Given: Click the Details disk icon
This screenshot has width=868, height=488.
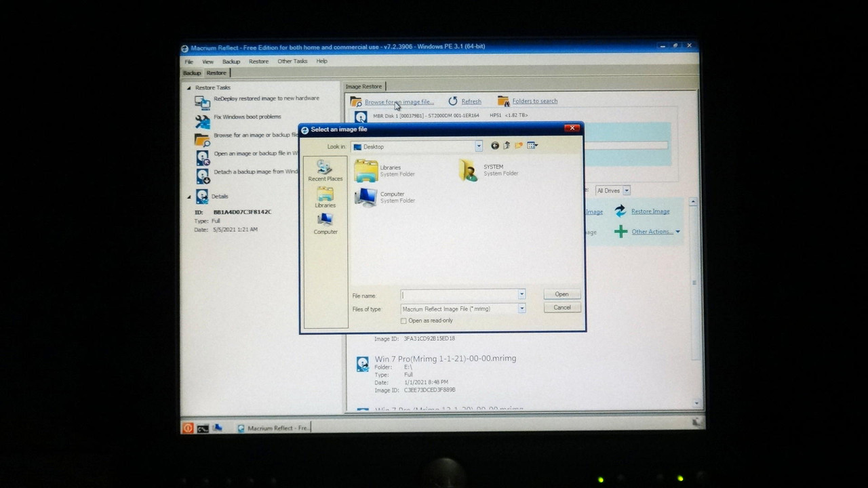Looking at the screenshot, I should [x=202, y=197].
